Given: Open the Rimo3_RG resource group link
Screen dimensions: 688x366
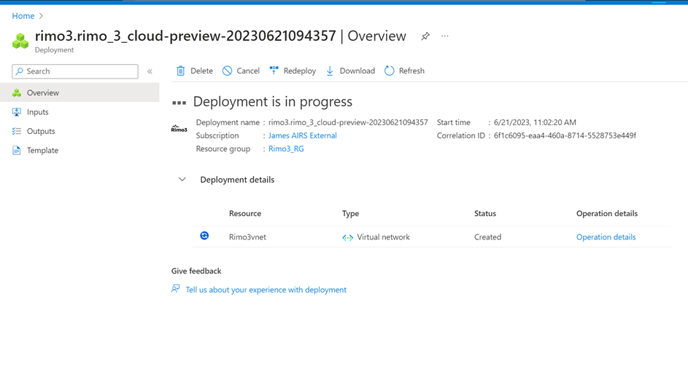Looking at the screenshot, I should (x=286, y=149).
